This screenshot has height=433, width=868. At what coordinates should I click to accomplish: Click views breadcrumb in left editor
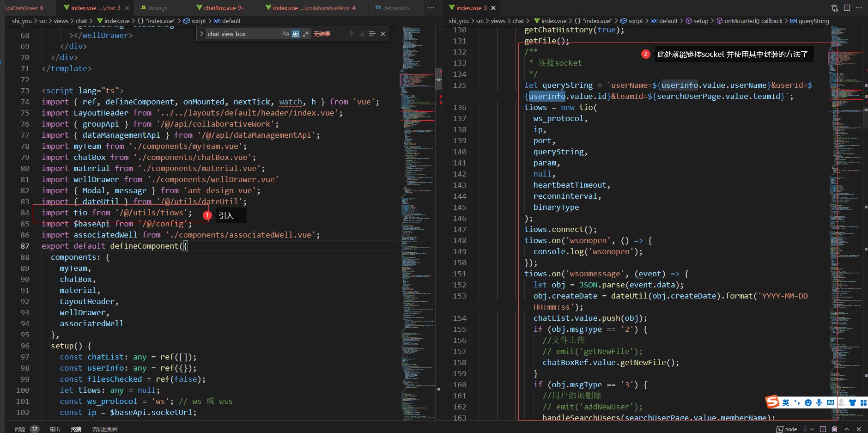tap(61, 21)
